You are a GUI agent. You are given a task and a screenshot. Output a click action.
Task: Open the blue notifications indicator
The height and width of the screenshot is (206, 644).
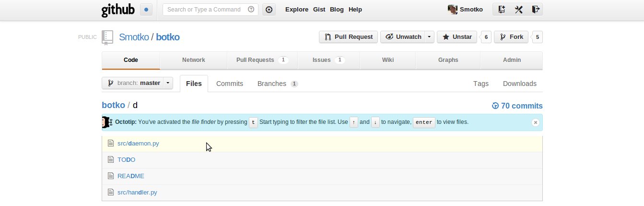tap(146, 10)
